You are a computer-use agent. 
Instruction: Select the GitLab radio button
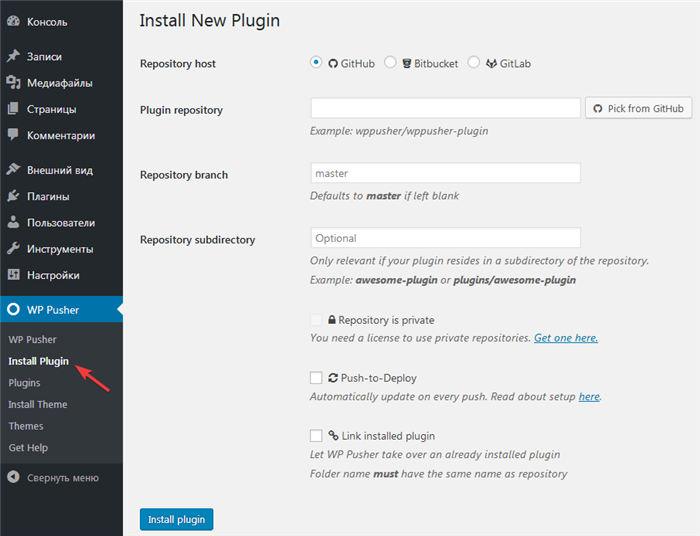[x=474, y=62]
